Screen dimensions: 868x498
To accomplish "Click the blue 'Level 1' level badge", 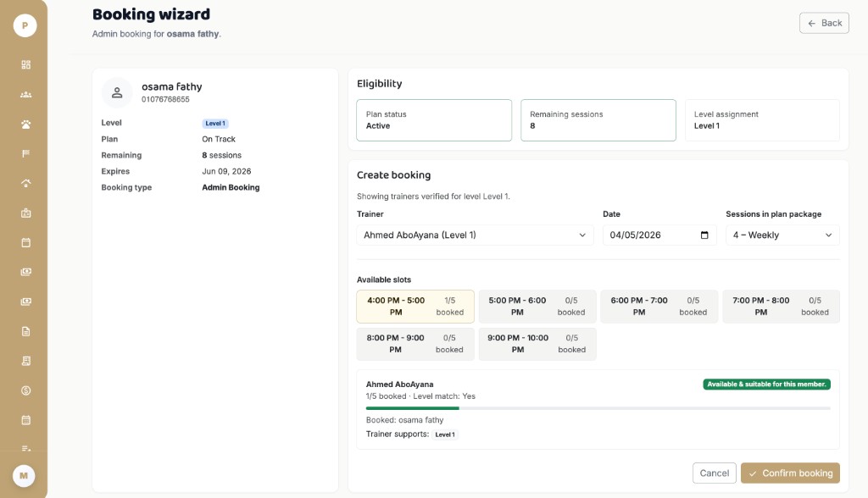I will [215, 124].
